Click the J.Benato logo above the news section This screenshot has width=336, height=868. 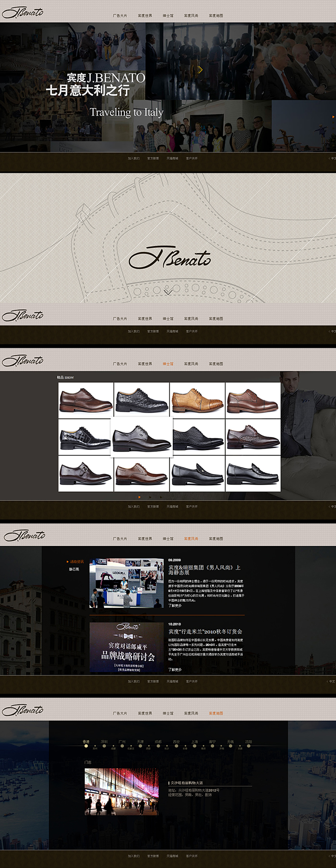pos(24,535)
